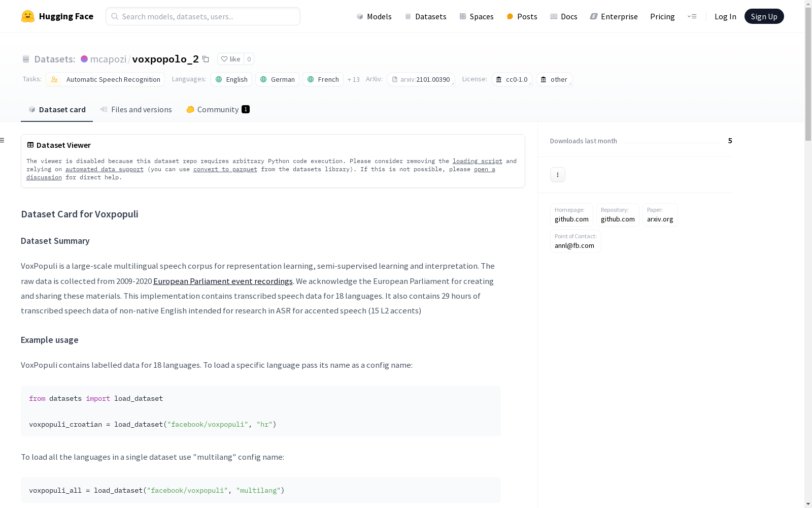Go to the Spaces navigation item
The width and height of the screenshot is (812, 508).
[476, 16]
